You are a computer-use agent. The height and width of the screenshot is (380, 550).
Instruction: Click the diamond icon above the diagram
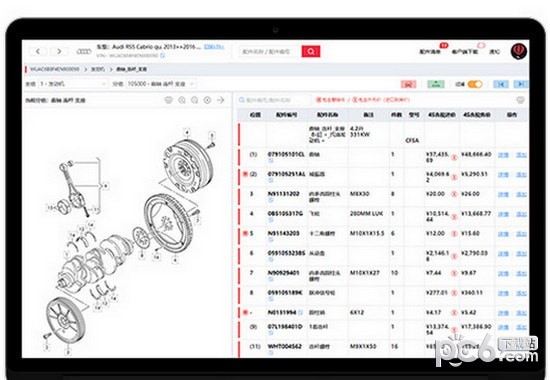169,100
